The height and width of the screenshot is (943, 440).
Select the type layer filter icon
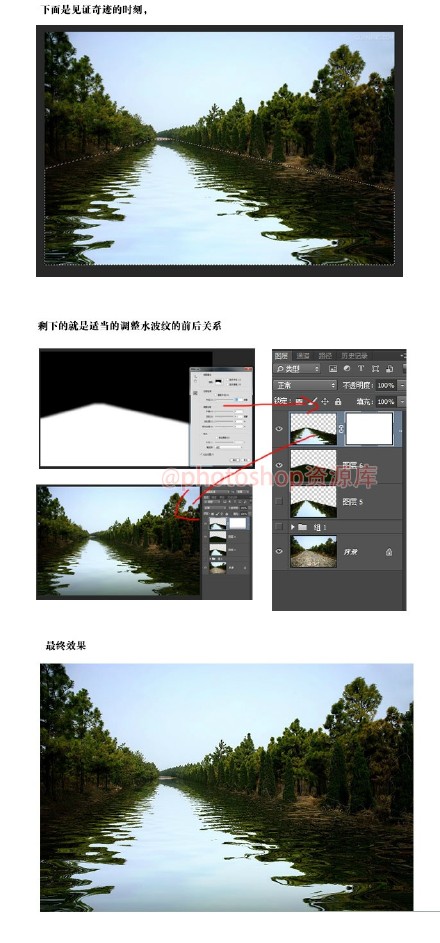(x=361, y=368)
